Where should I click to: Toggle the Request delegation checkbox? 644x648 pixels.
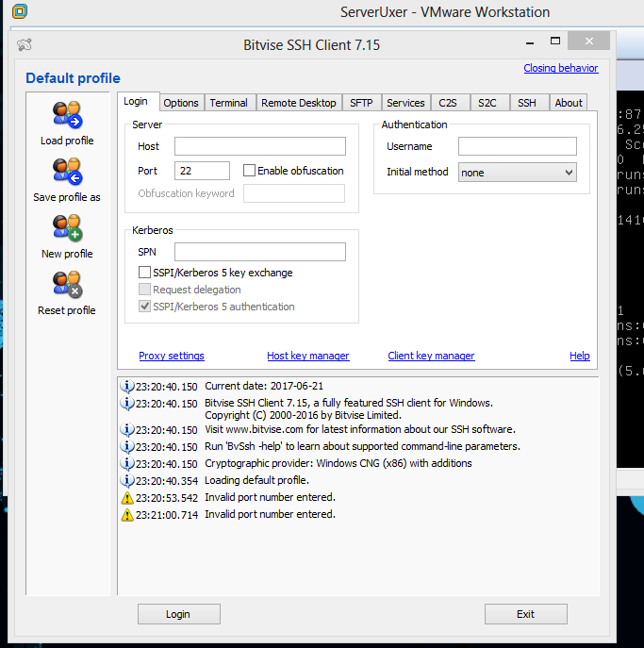(x=144, y=290)
